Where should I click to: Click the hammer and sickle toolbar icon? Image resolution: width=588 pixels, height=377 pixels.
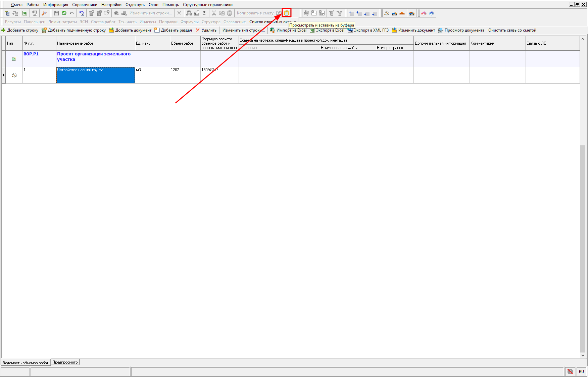click(x=387, y=13)
